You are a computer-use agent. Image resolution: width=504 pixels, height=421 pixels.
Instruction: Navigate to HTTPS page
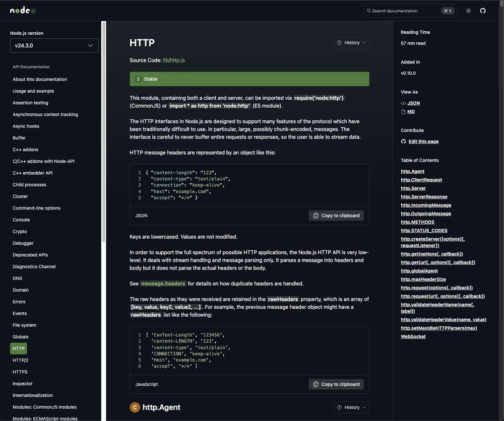[20, 372]
